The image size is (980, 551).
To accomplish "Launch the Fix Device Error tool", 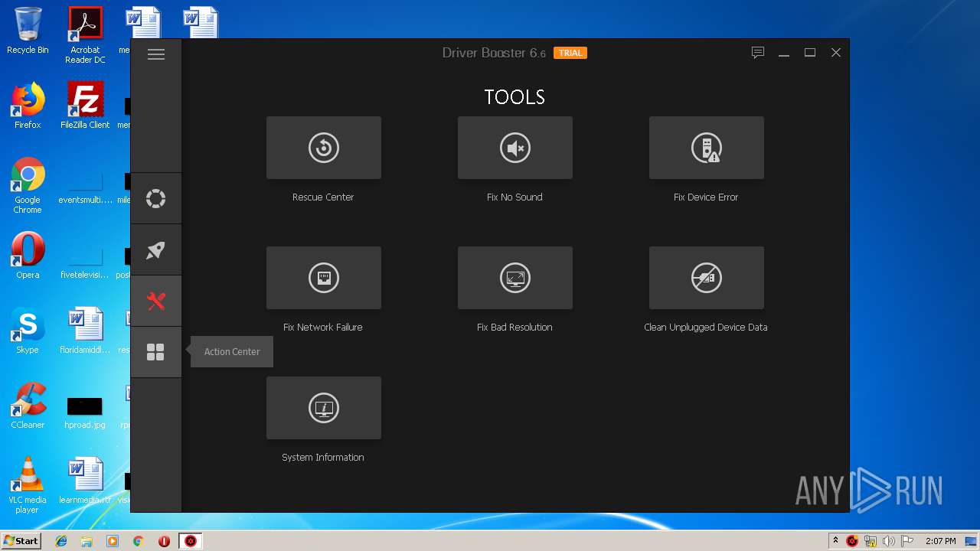I will click(706, 148).
